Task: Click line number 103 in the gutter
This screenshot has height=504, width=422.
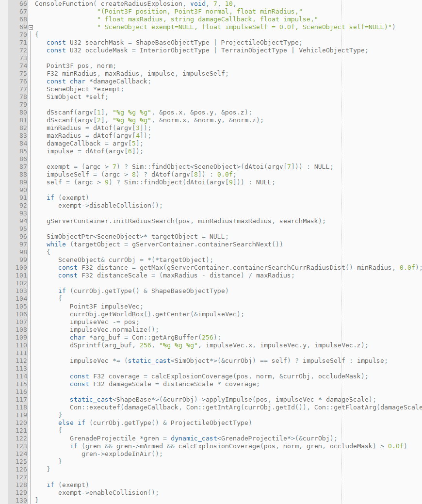Action: [x=21, y=291]
